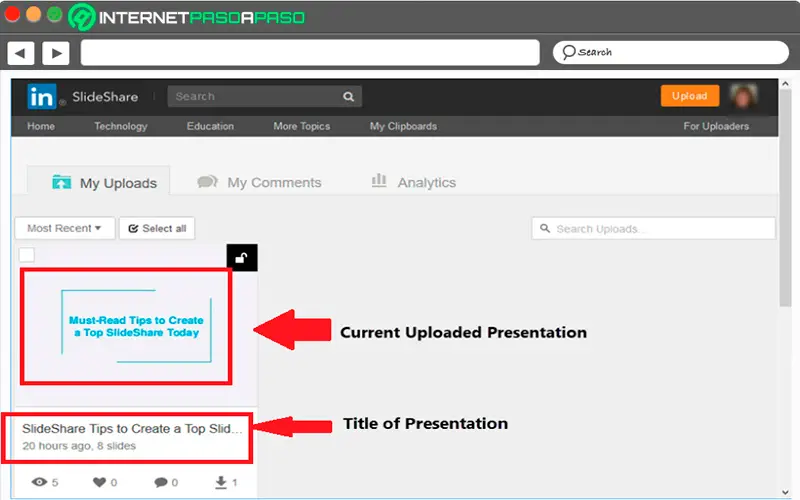Open the Most Recent sort dropdown
The height and width of the screenshot is (500, 800).
pyautogui.click(x=65, y=228)
